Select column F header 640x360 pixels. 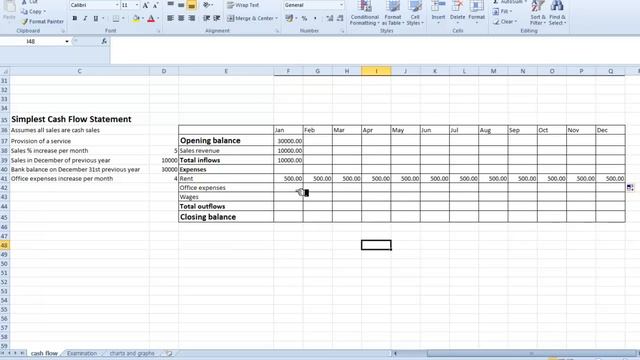288,71
